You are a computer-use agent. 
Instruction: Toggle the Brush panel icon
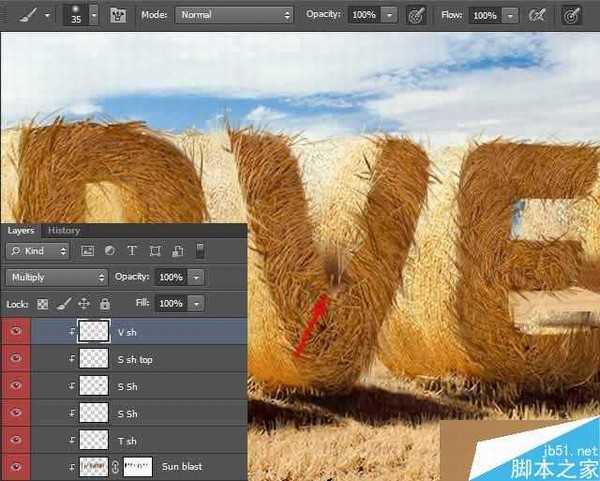click(x=118, y=16)
